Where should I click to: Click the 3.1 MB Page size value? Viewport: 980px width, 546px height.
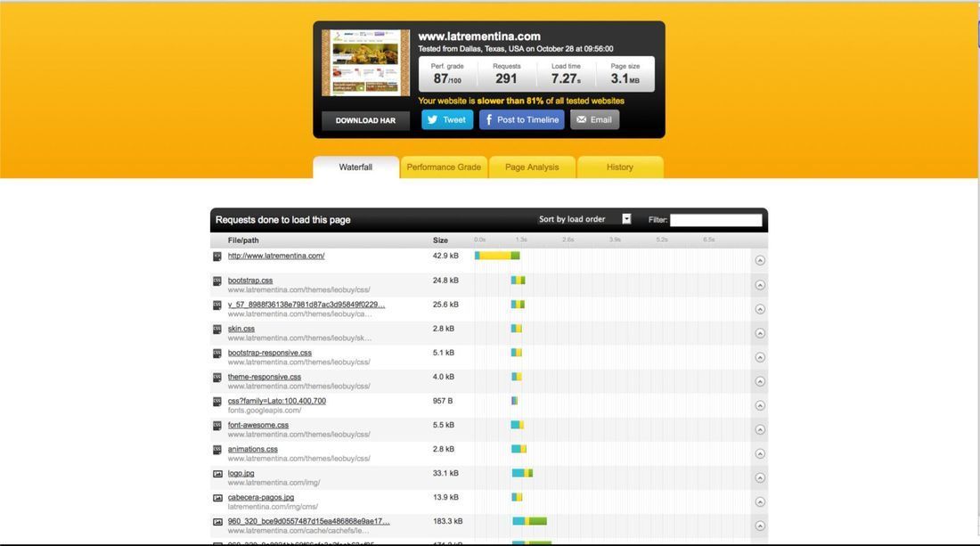tap(625, 78)
